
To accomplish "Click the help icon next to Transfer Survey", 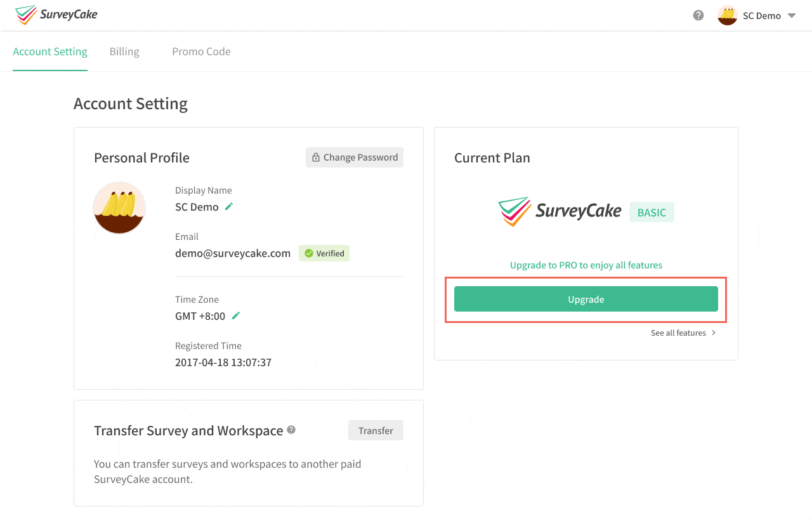I will [x=291, y=430].
